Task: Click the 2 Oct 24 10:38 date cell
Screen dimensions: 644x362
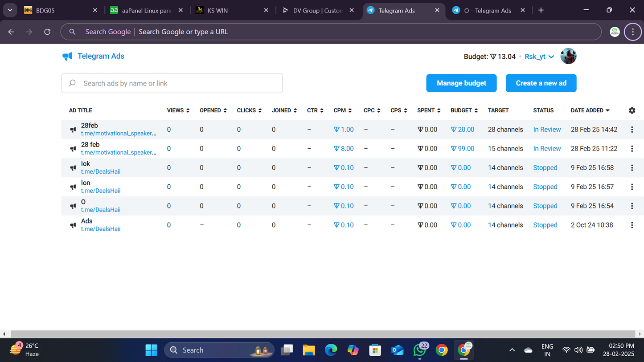Action: click(592, 225)
